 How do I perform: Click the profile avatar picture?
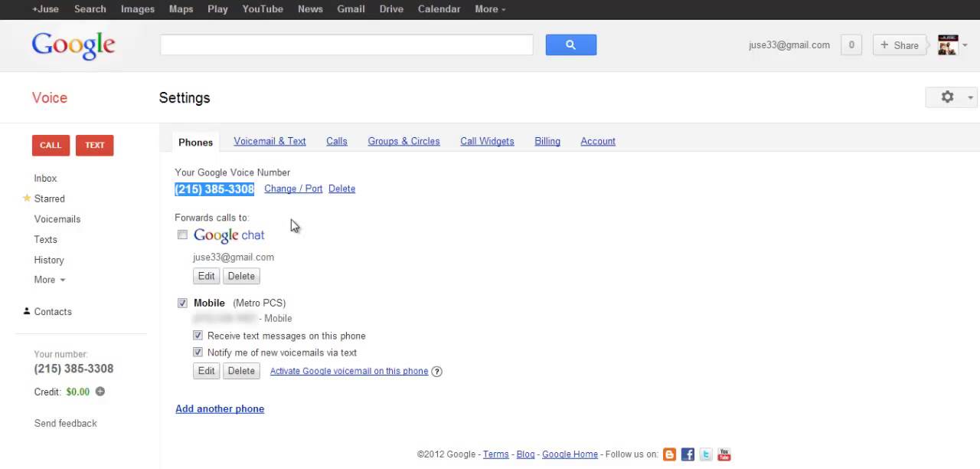pos(948,44)
